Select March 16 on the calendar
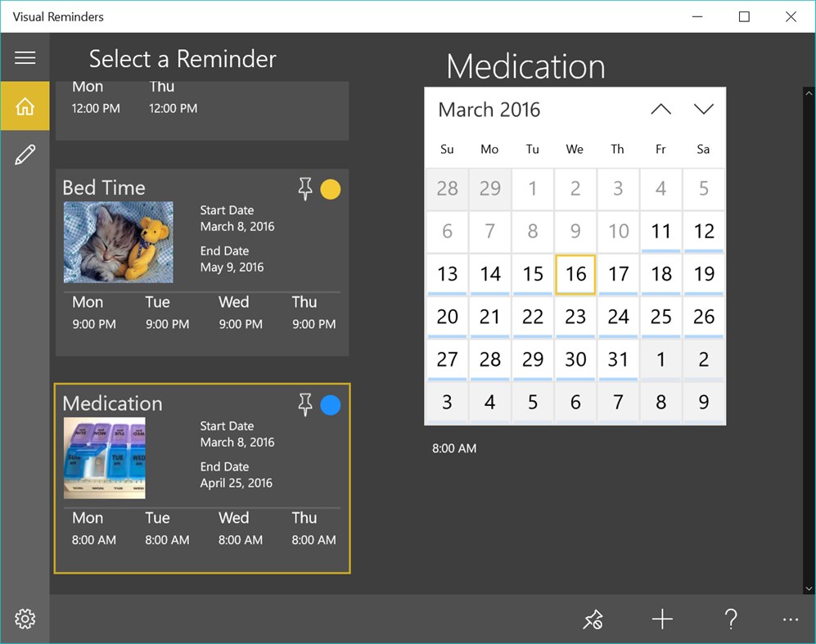This screenshot has height=644, width=816. [x=575, y=274]
